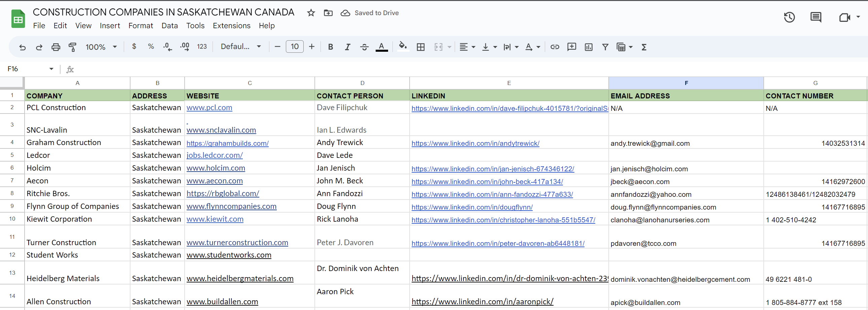The width and height of the screenshot is (868, 310).
Task: Select column F header
Action: (686, 83)
